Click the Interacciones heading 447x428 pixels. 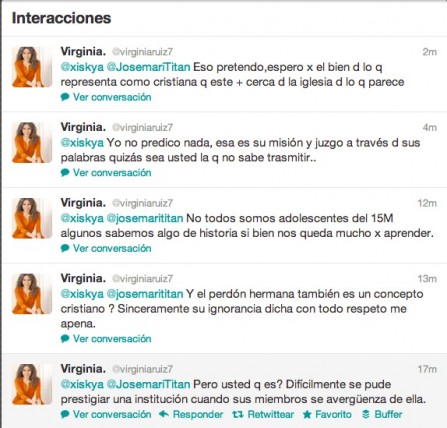pos(61,18)
